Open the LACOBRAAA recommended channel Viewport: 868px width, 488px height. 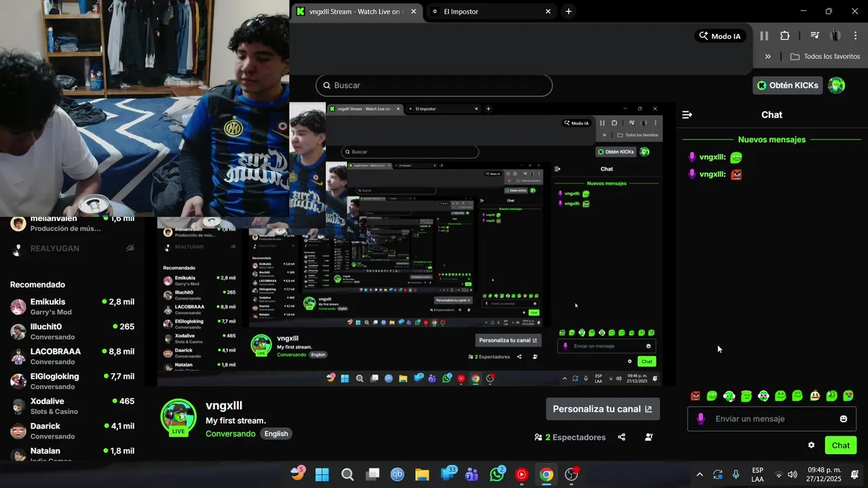tap(73, 357)
